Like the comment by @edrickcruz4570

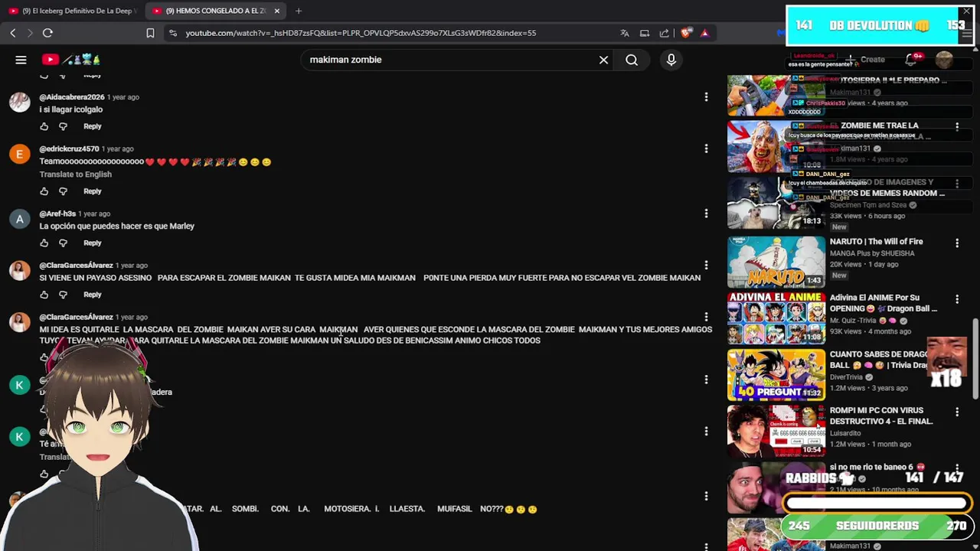[44, 191]
